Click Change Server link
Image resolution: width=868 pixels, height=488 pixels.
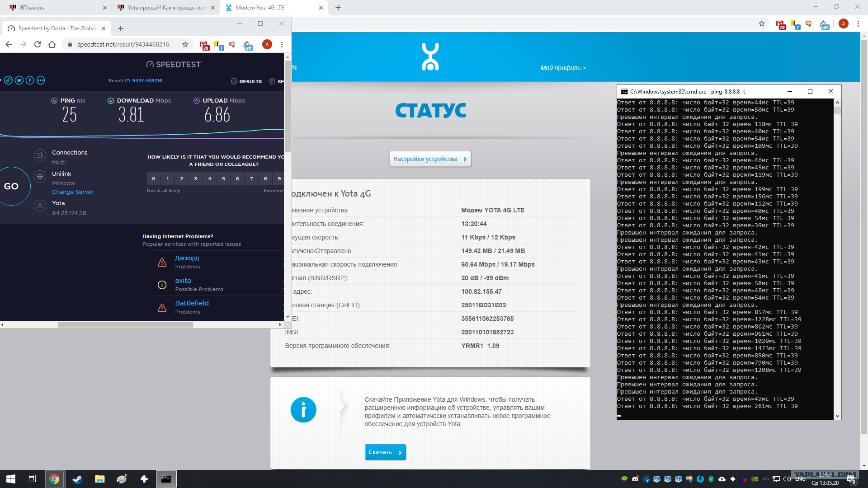coord(72,192)
